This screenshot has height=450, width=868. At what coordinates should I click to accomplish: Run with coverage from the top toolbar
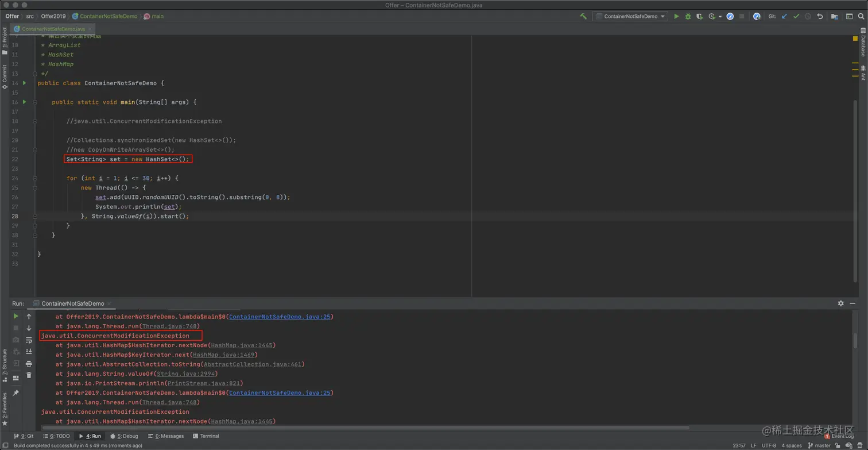tap(699, 17)
